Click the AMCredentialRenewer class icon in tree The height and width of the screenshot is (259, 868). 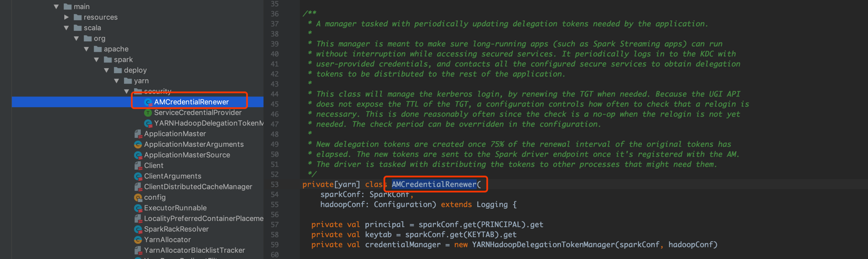click(148, 102)
